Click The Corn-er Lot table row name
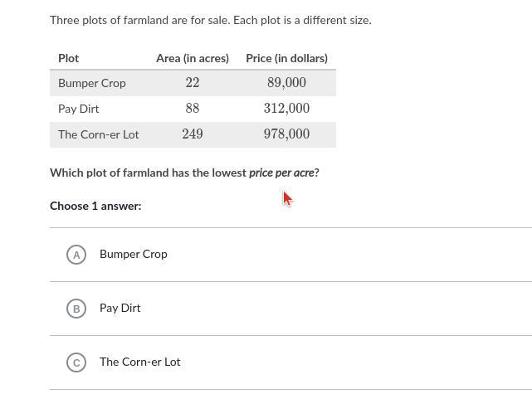532x394 pixels. 99,134
